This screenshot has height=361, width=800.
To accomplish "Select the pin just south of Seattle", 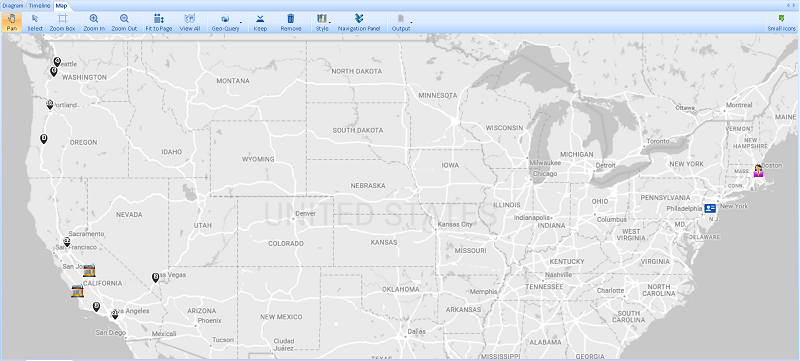I will 54,71.
